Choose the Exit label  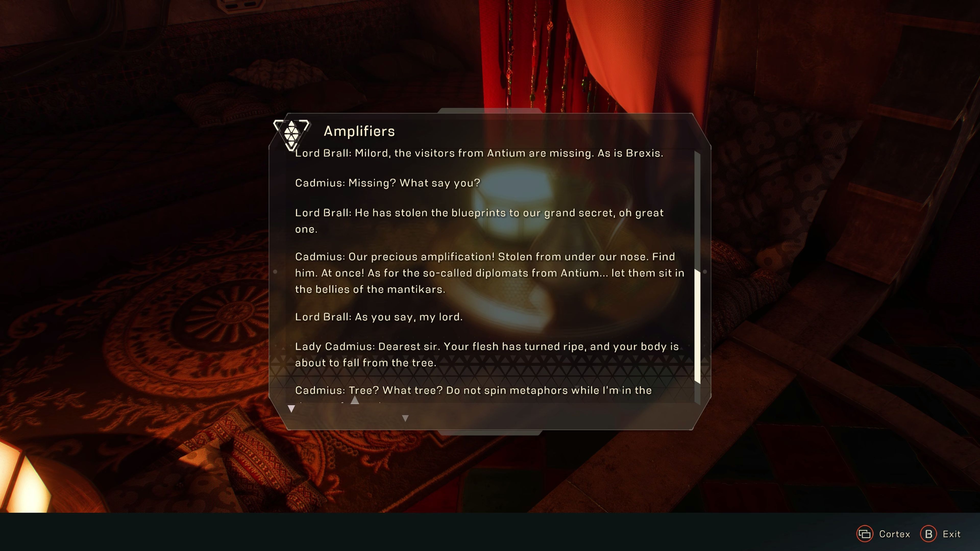951,534
